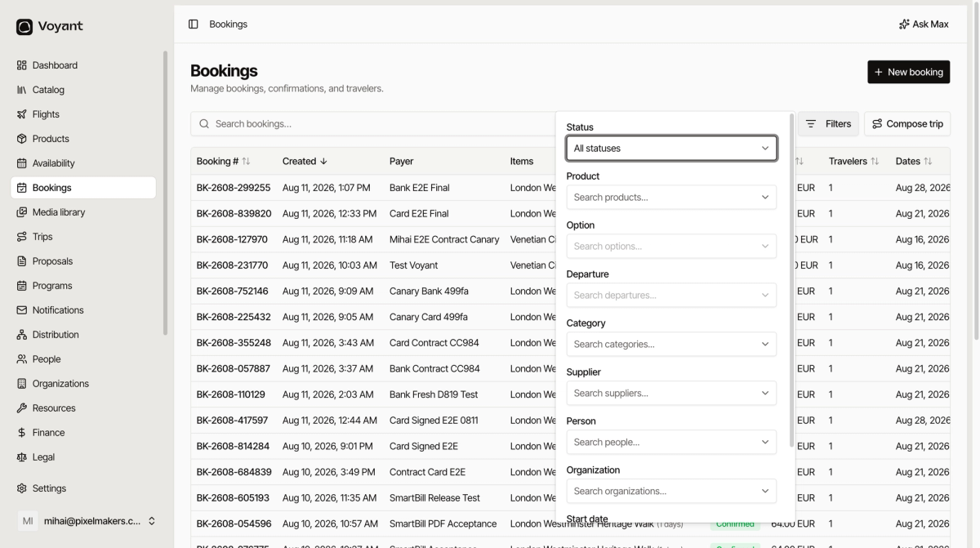This screenshot has height=548, width=980.
Task: Open the Search products dropdown
Action: click(671, 198)
